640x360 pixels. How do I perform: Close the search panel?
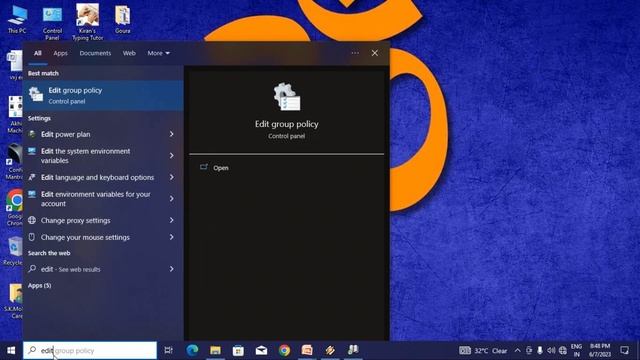coord(375,53)
